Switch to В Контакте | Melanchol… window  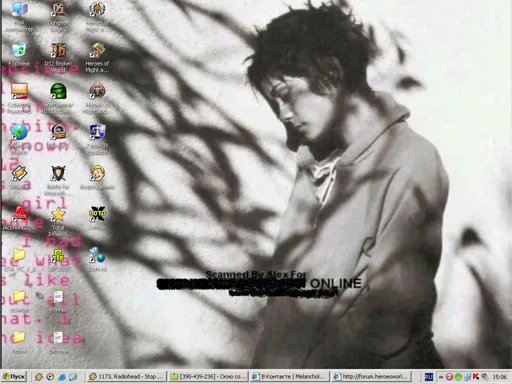(289, 377)
